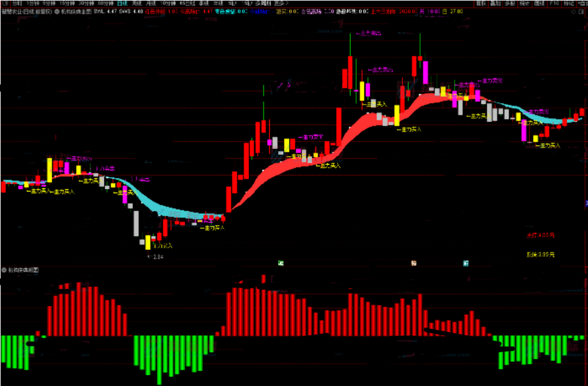Click the 复权 adjustment button
This screenshot has width=588, height=386.
(x=481, y=3)
